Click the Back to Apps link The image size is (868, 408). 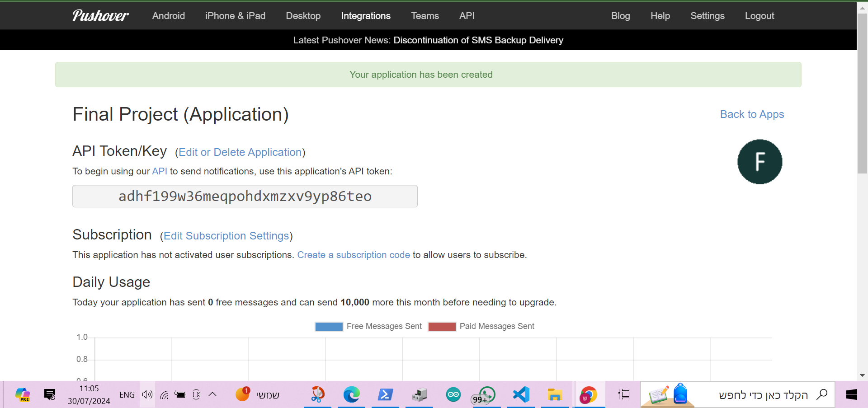752,114
